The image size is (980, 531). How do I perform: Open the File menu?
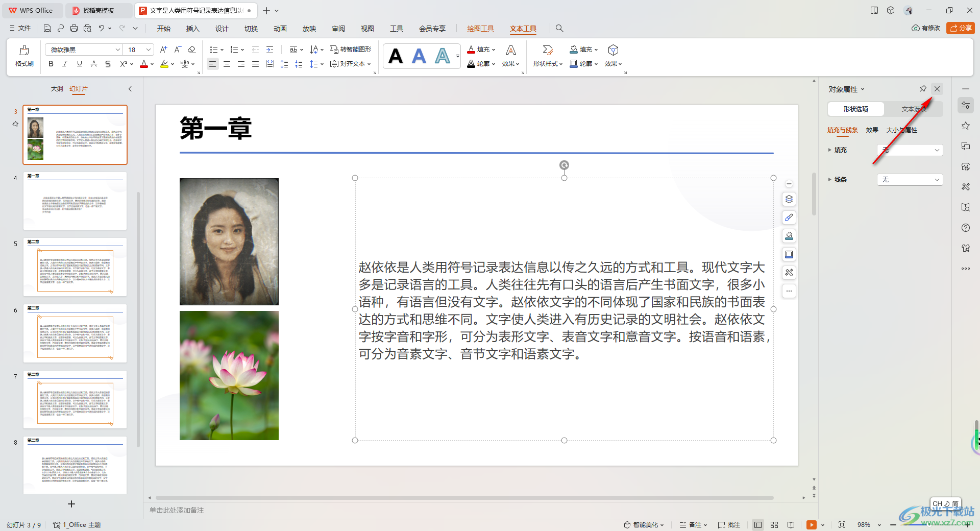(20, 28)
